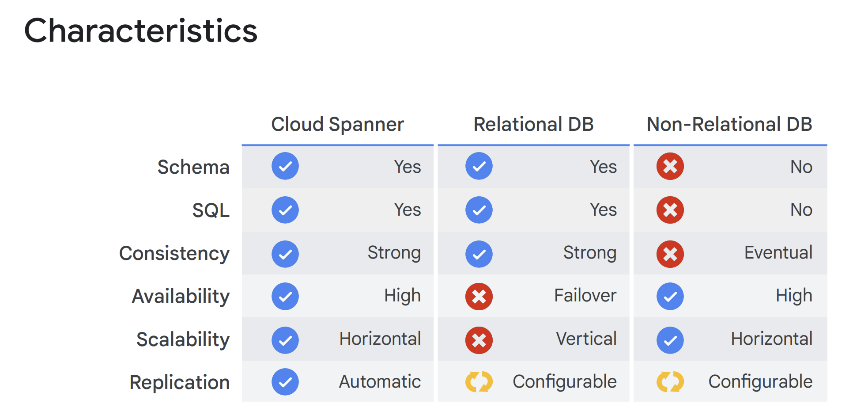
Task: Select the Cloud Spanner column header
Action: tap(337, 125)
